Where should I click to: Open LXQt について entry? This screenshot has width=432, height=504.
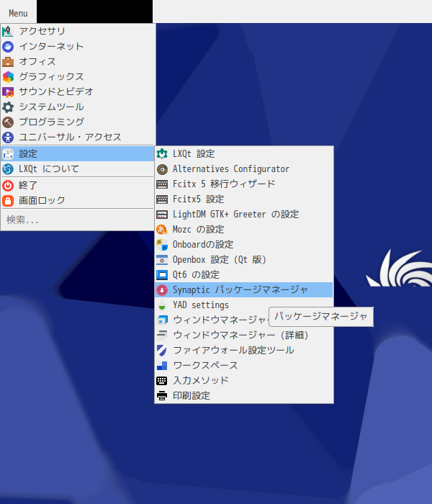click(x=78, y=169)
